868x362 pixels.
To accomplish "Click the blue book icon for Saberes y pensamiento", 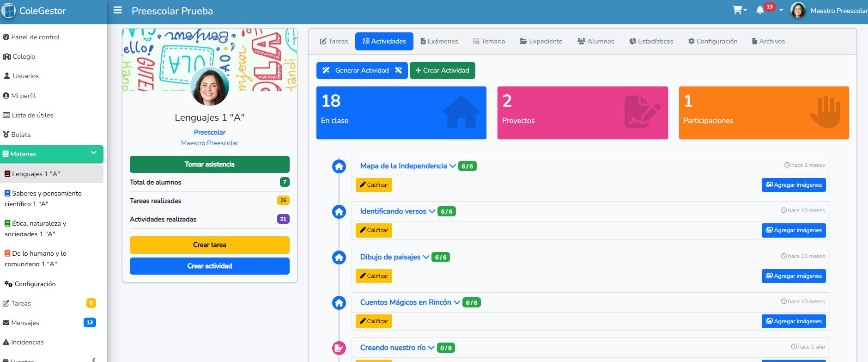I will [x=7, y=193].
